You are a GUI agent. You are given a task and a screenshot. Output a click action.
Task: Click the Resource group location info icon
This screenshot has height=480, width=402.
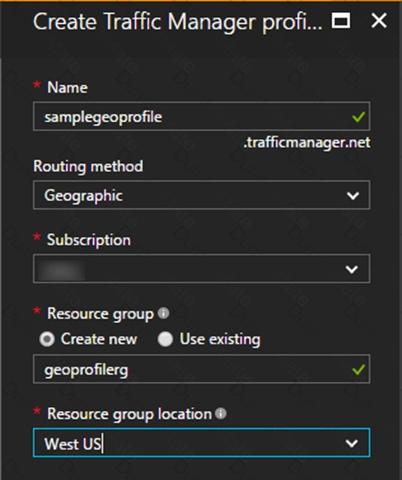coord(221,413)
